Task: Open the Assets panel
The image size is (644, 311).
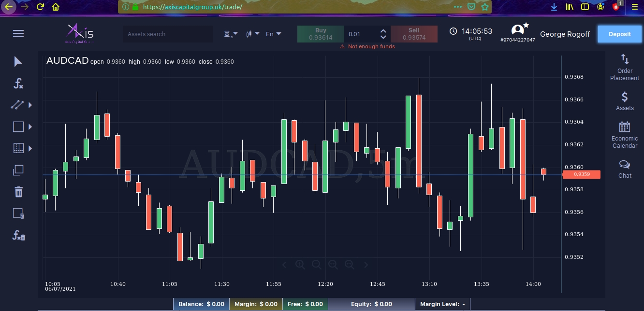Action: point(625,100)
